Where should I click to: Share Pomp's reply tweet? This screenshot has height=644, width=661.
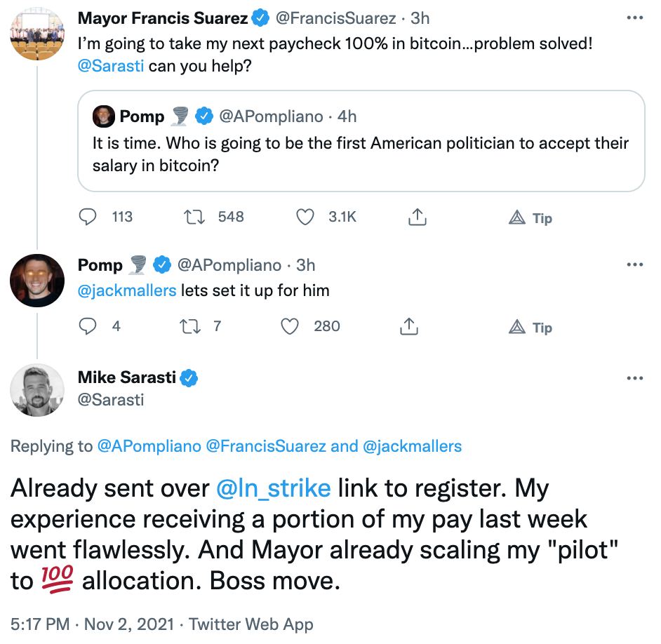409,326
